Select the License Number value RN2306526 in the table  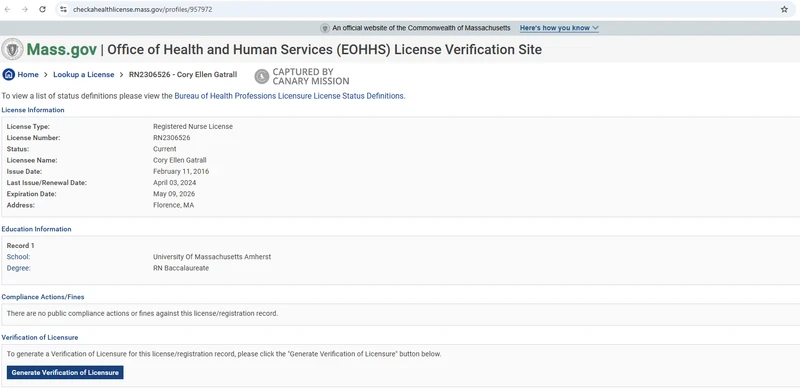(x=171, y=138)
